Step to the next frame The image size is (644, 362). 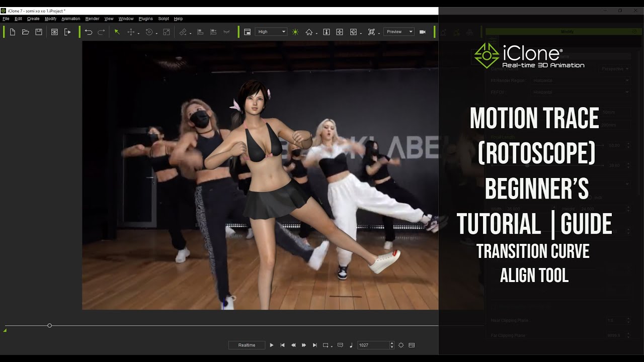[304, 345]
